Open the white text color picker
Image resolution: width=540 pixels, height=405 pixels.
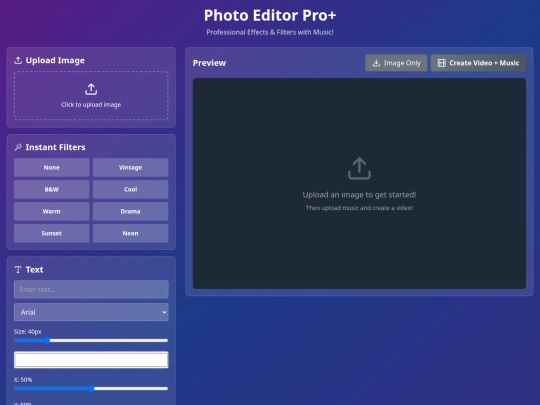[x=91, y=360]
